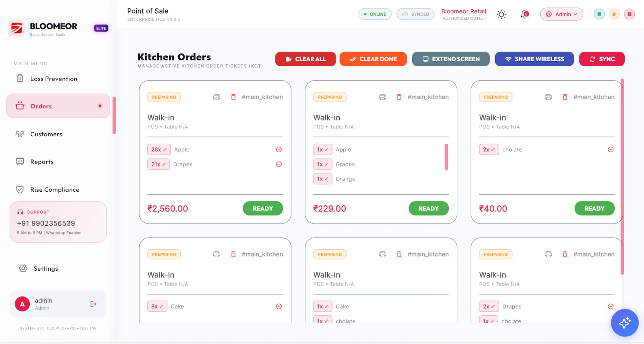This screenshot has height=344, width=644.
Task: Delete the 2x Grapes order ticket
Action: click(565, 254)
